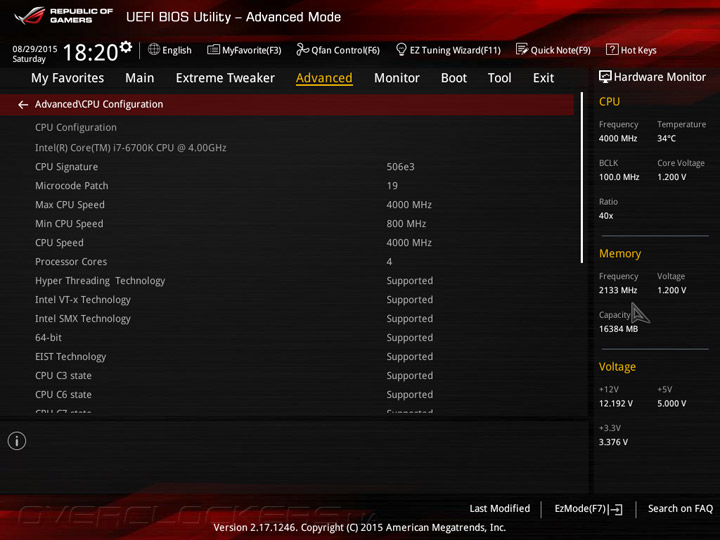Click the memory frequency 2133 MHz value

618,290
